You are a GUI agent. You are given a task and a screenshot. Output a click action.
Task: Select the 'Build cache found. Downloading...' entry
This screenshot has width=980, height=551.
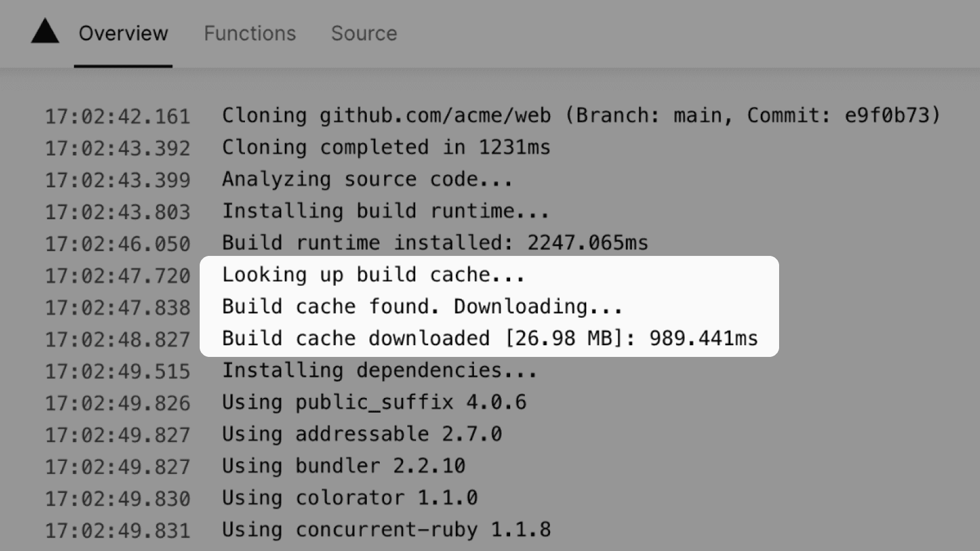click(421, 307)
